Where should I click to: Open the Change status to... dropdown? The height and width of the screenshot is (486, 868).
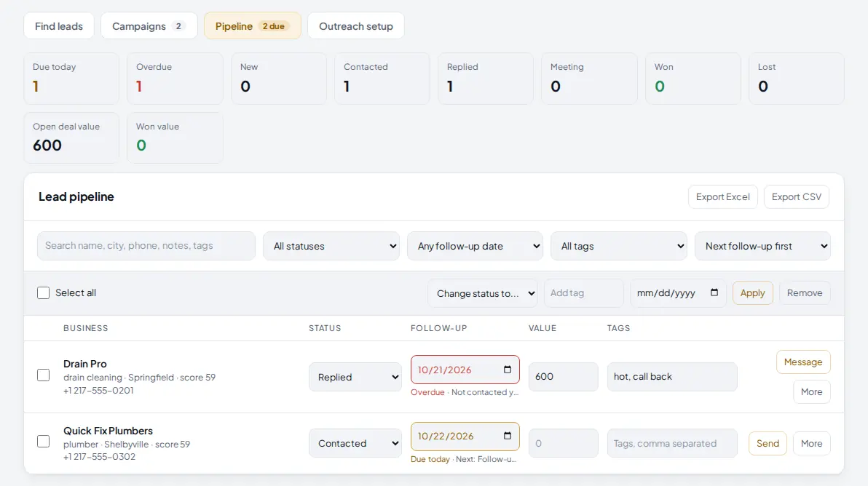(483, 293)
